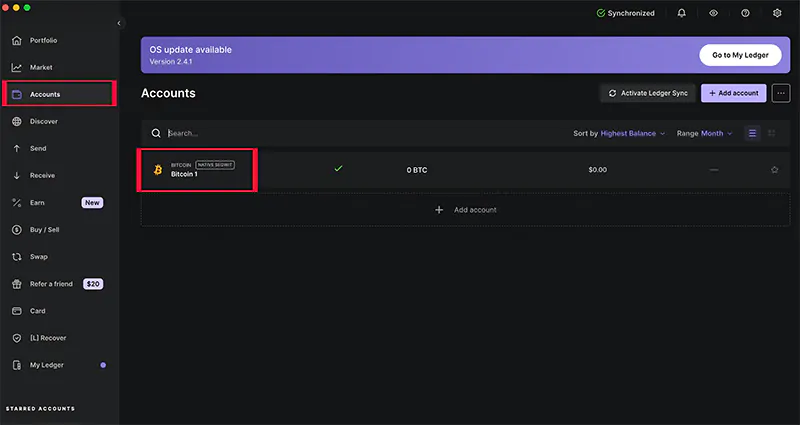Viewport: 800px width, 425px height.
Task: Click the Bitcoin coin icon
Action: click(157, 170)
